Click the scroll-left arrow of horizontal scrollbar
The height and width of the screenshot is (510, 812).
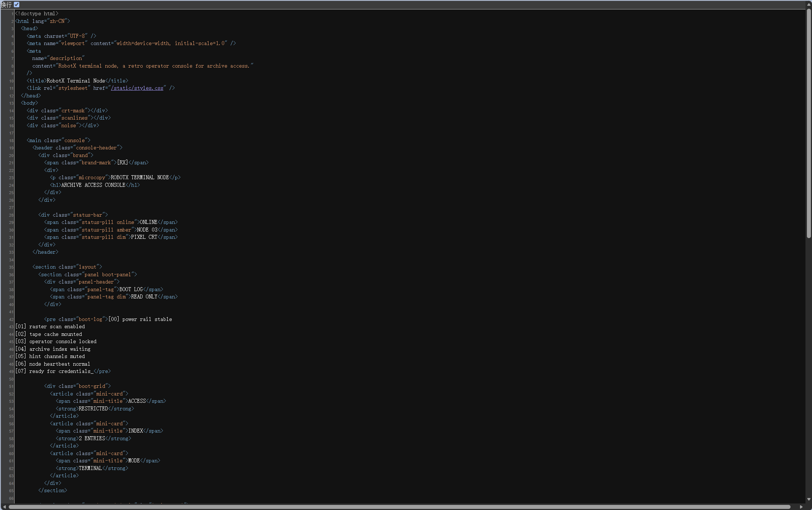pos(4,507)
